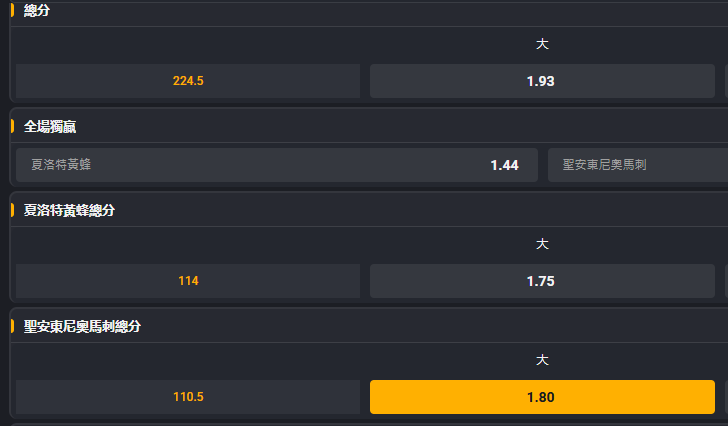Collapse the 聖安東尼奧馬刺總分 section header
728x426 pixels.
(82, 327)
